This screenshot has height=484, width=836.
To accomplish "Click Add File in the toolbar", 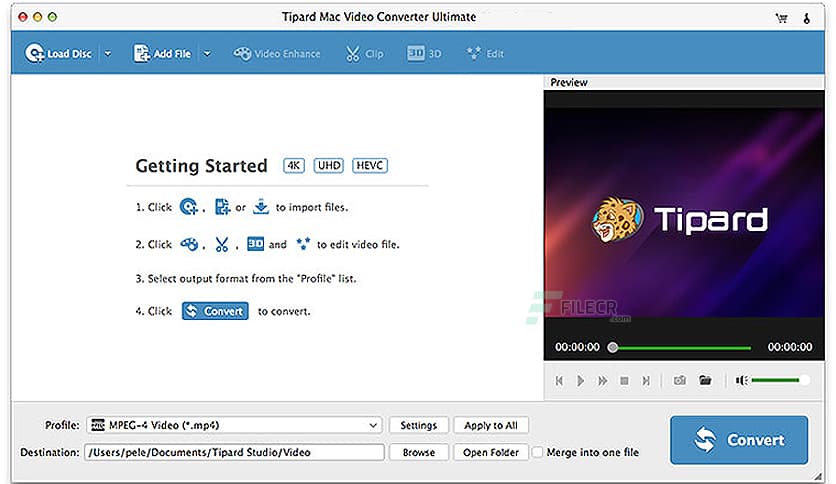I will pos(162,53).
